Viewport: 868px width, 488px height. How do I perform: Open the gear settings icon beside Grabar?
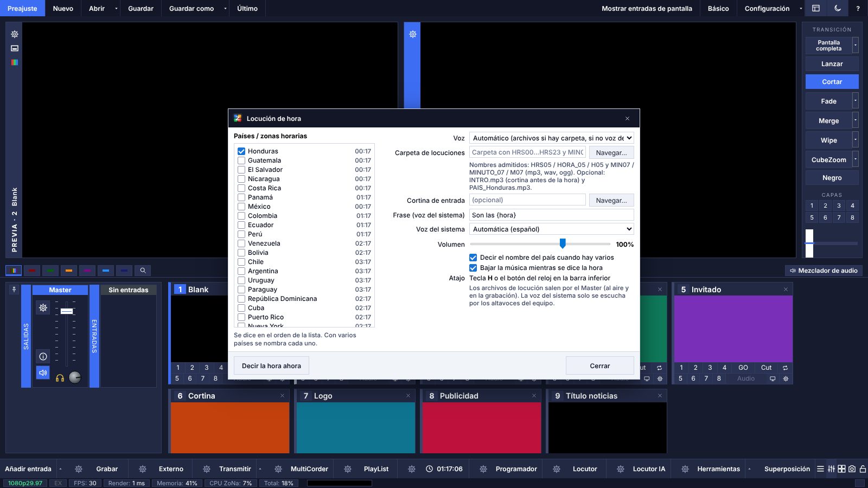(79, 469)
